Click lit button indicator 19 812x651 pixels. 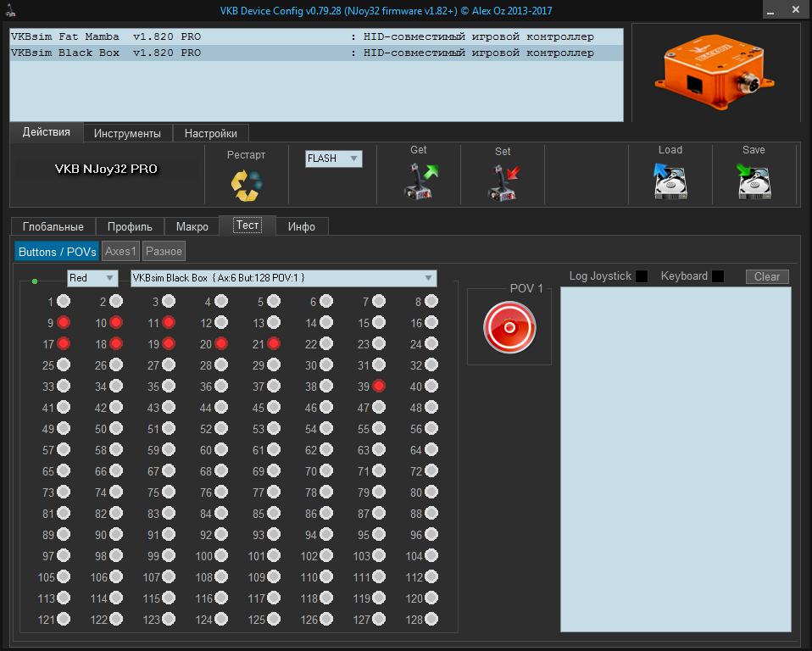click(x=169, y=343)
